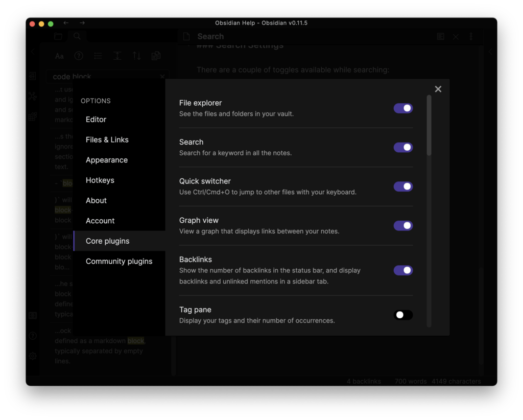Screen dimensions: 523x420
Task: Switch off the Graph view toggle
Action: [403, 225]
